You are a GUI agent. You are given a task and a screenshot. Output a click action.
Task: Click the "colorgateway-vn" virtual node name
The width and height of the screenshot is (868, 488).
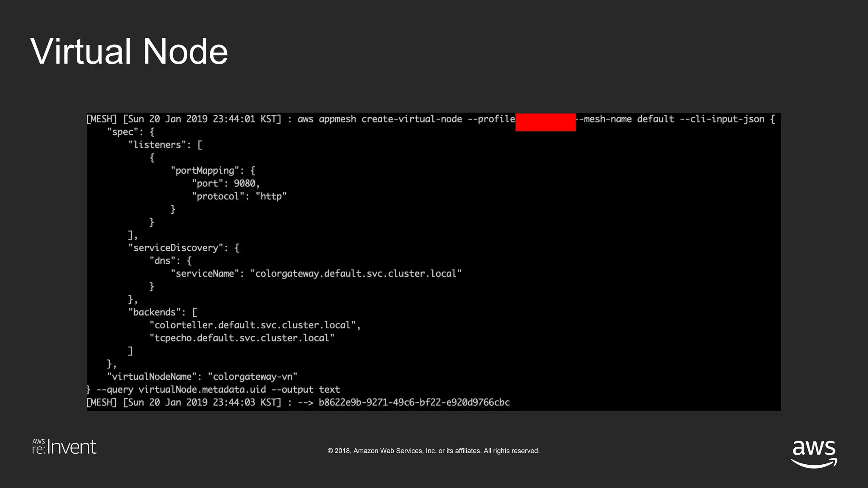tap(253, 377)
